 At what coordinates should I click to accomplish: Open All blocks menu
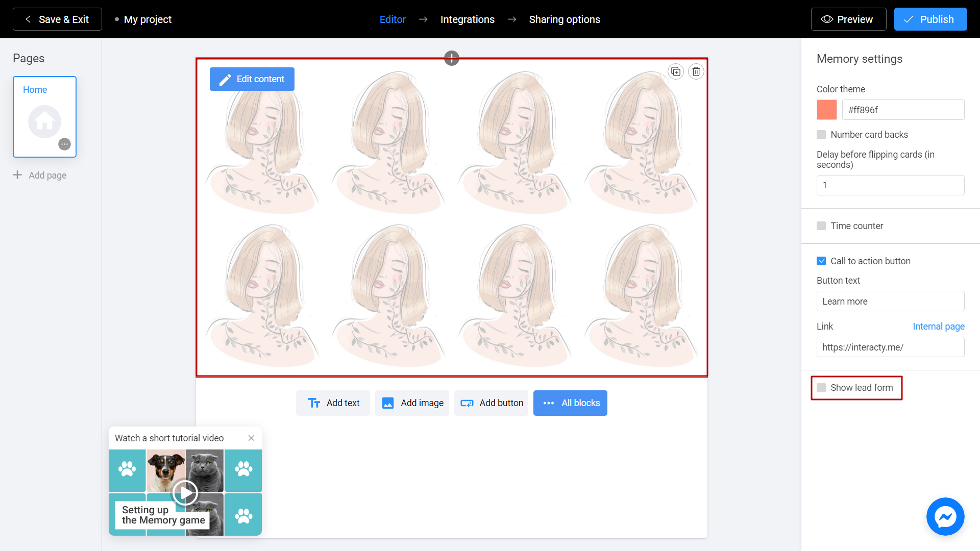(570, 403)
